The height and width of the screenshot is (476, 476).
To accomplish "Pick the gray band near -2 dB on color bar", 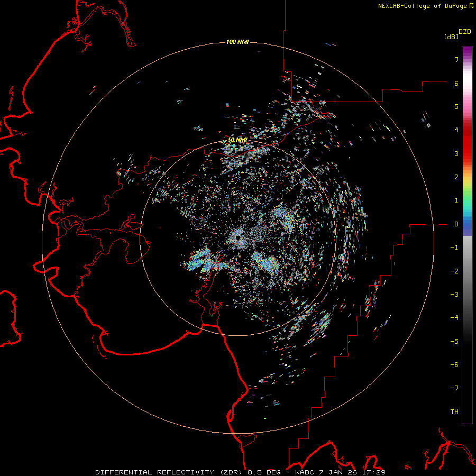I will (467, 271).
